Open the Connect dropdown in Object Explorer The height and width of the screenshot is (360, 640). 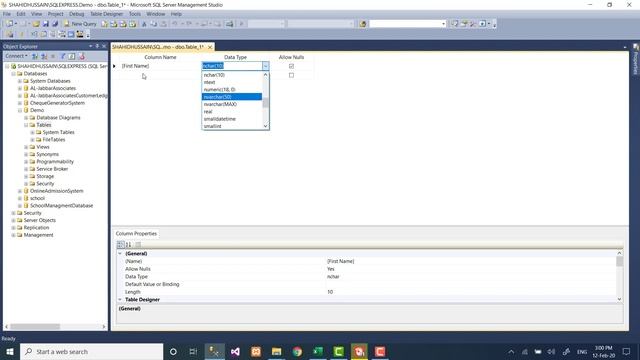pos(16,56)
